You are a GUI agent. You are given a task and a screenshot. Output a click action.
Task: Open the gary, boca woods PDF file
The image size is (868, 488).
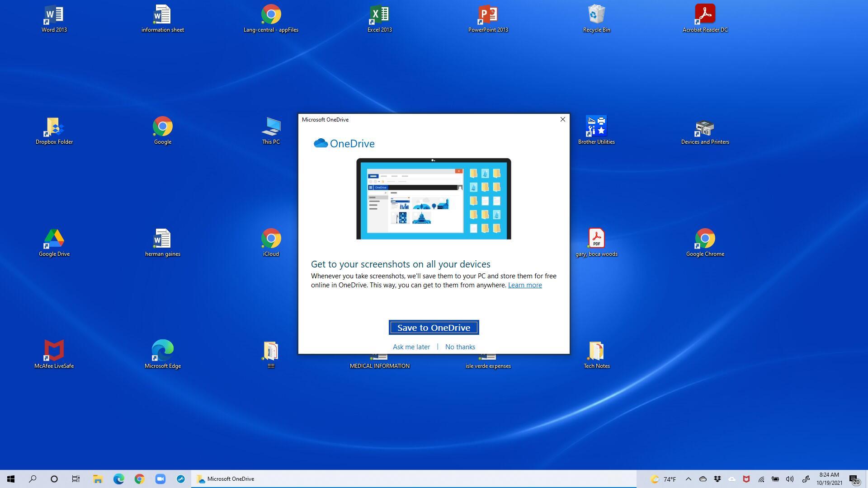click(x=596, y=243)
